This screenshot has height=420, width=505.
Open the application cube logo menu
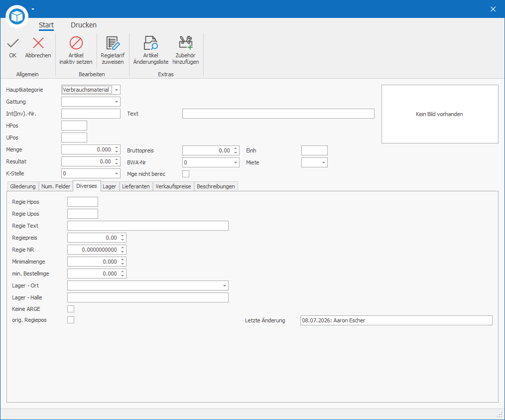[x=17, y=16]
